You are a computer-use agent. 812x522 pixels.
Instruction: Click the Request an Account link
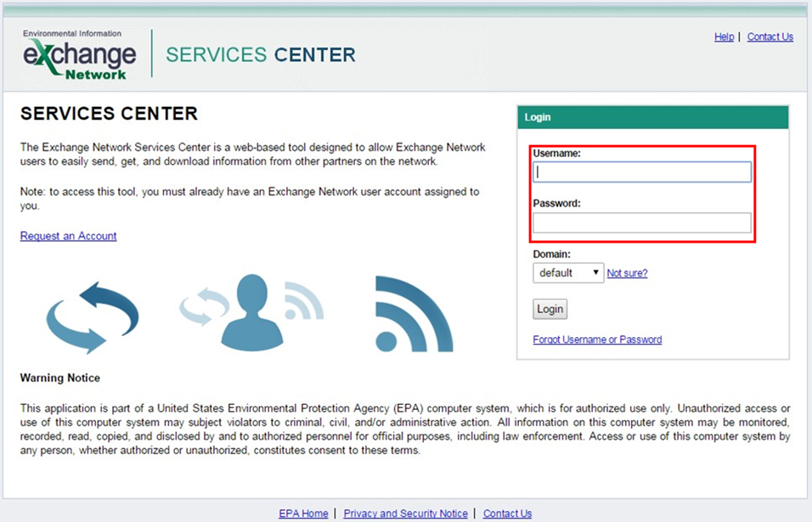tap(68, 236)
